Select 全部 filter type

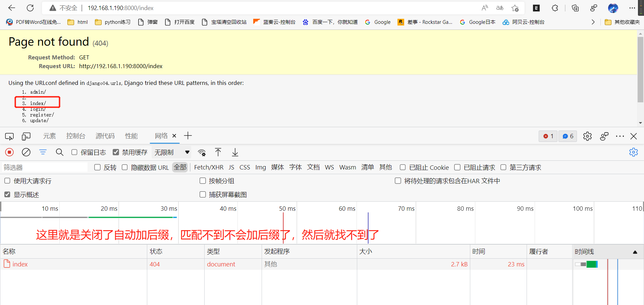tap(180, 167)
